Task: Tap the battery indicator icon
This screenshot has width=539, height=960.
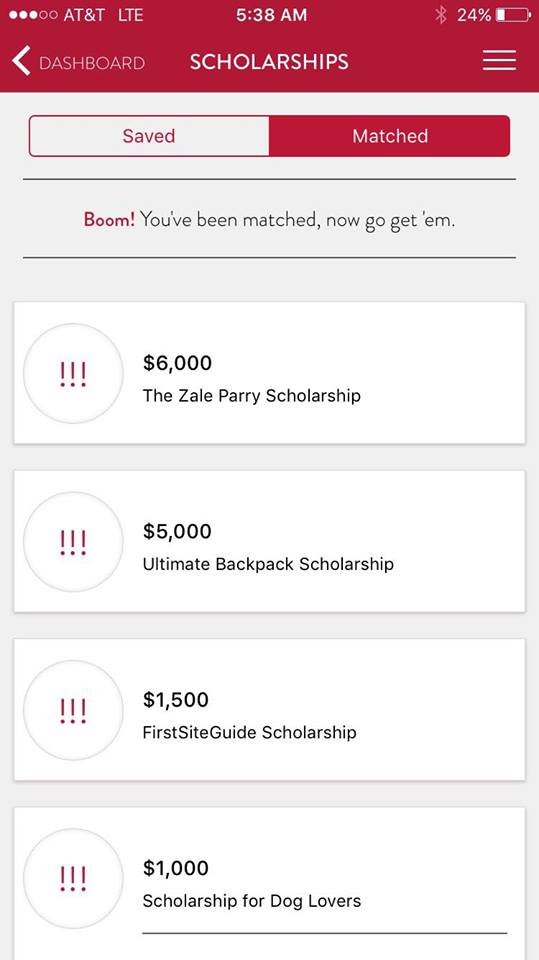Action: pos(513,15)
